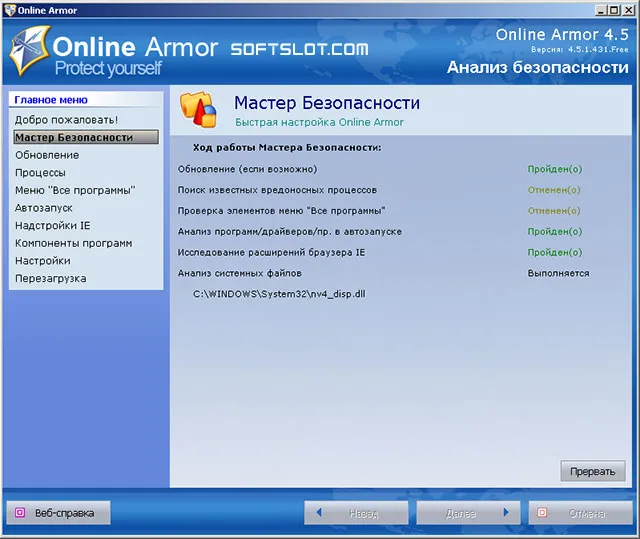Viewport: 640px width, 539px height.
Task: Click the Прервать button
Action: pyautogui.click(x=593, y=471)
